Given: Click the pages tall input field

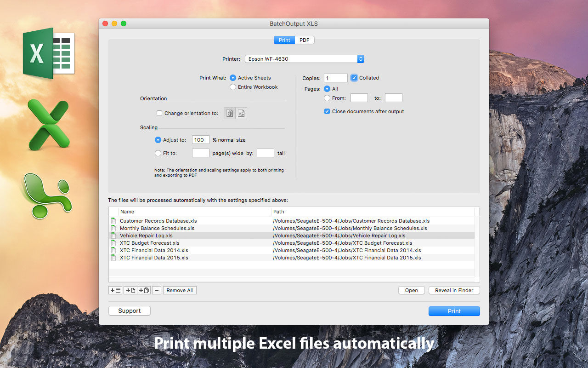Looking at the screenshot, I should tap(266, 153).
